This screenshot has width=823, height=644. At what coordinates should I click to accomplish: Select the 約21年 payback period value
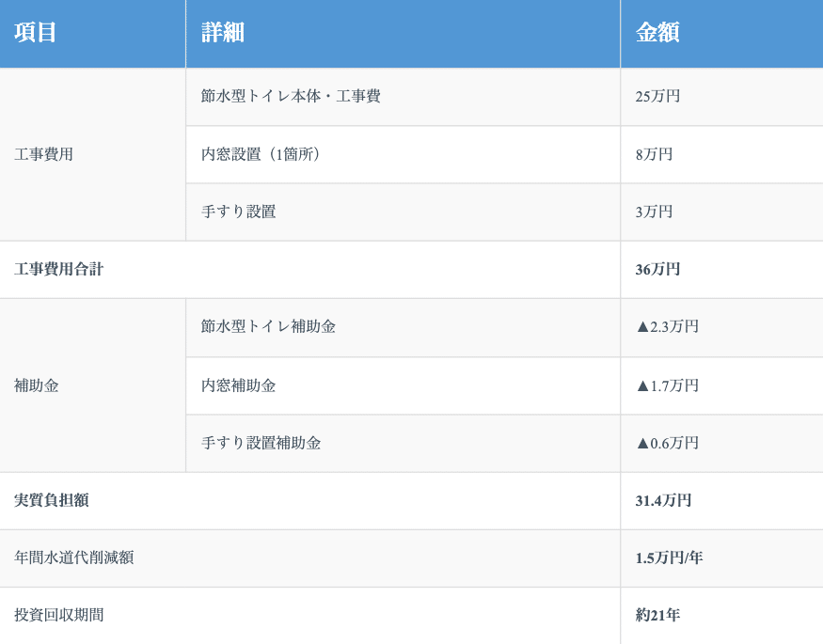pos(657,615)
